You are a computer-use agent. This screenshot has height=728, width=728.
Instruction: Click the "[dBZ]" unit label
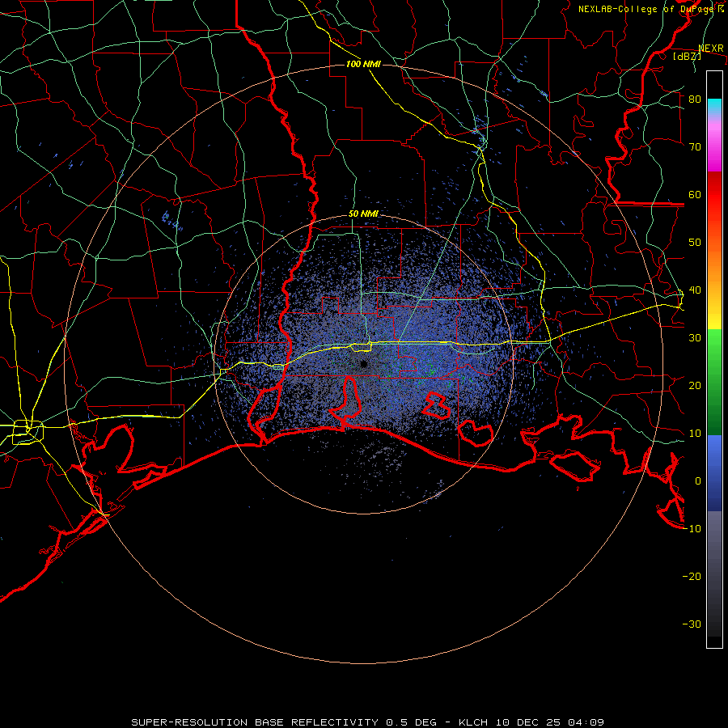(687, 56)
